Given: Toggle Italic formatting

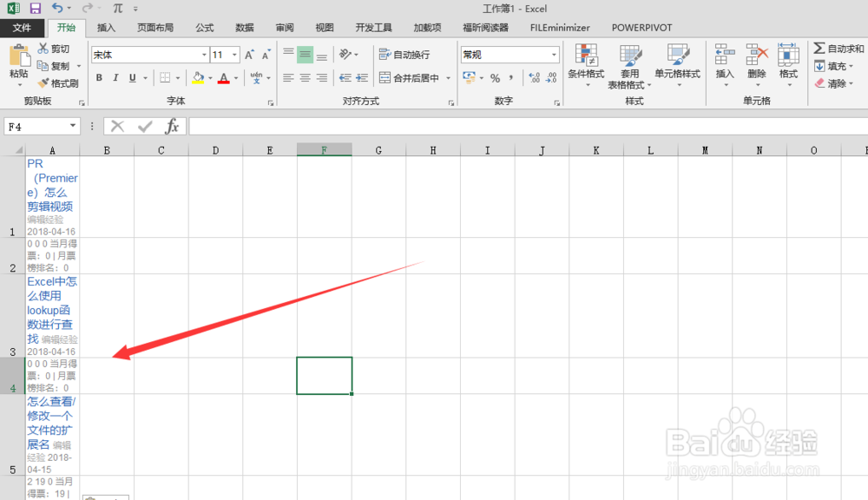Looking at the screenshot, I should coord(115,77).
